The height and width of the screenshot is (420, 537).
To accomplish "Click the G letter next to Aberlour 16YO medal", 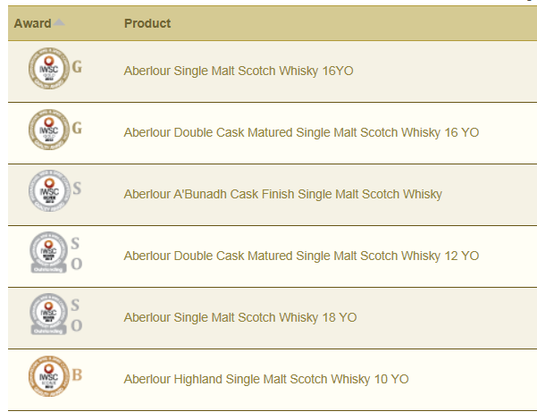I will click(x=77, y=67).
